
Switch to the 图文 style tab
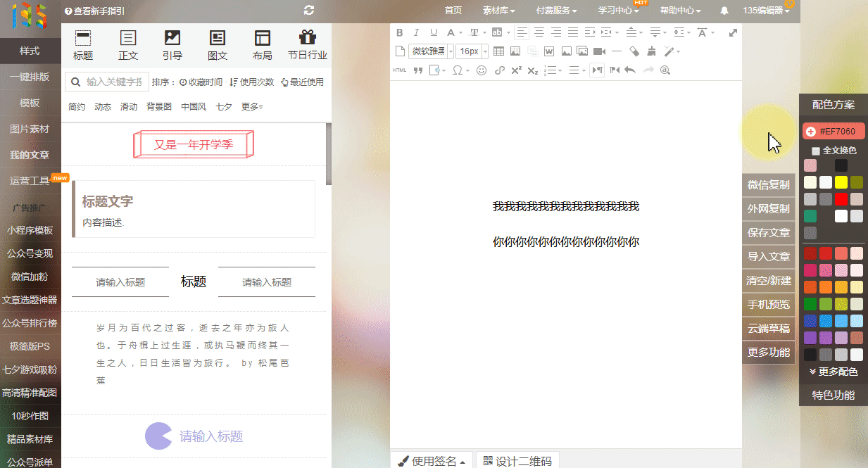218,45
